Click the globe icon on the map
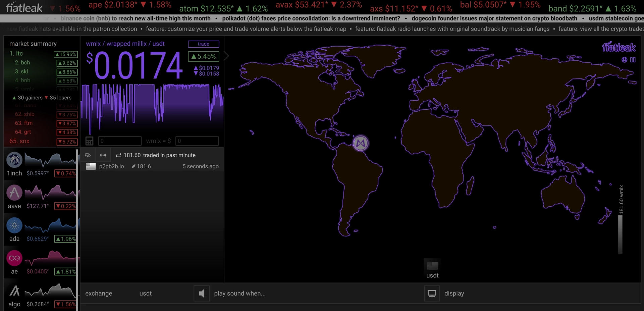The height and width of the screenshot is (311, 644). click(x=624, y=60)
